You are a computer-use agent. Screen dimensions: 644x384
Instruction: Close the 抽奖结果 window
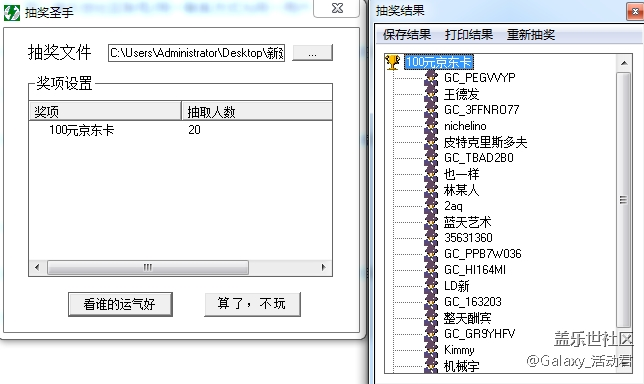coord(635,11)
